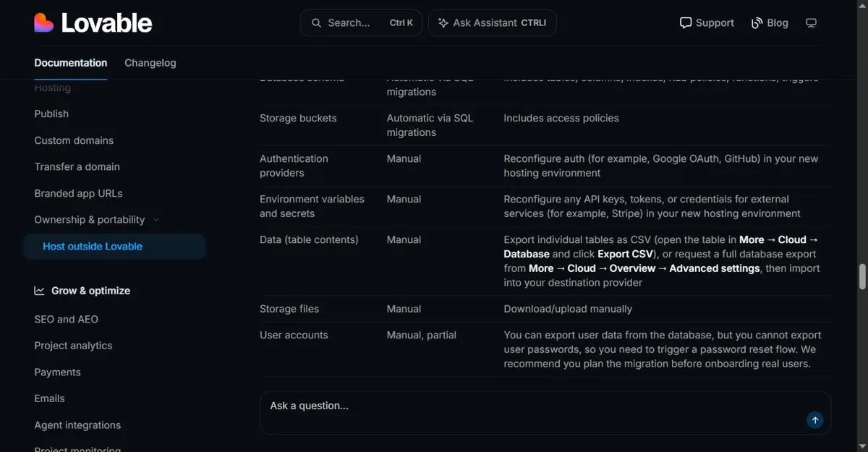868x452 pixels.
Task: Click Includes access policies text
Action: [561, 118]
